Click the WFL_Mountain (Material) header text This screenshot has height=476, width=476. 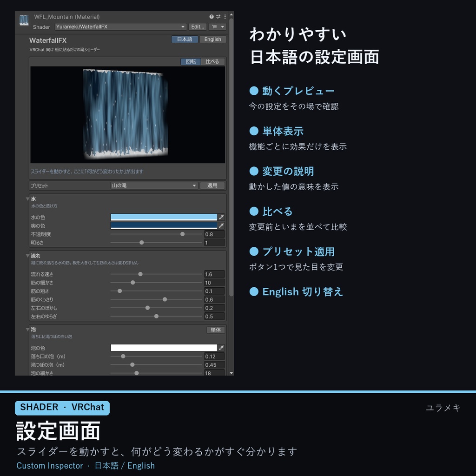pyautogui.click(x=67, y=17)
